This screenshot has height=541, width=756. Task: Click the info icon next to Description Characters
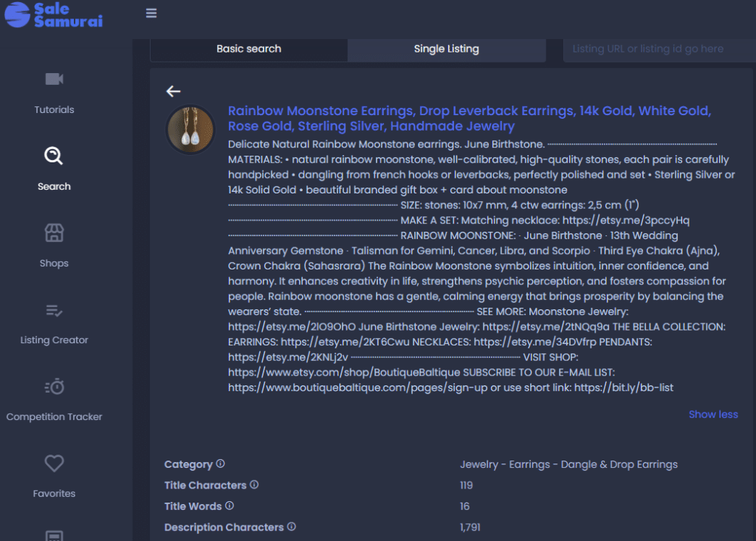292,526
